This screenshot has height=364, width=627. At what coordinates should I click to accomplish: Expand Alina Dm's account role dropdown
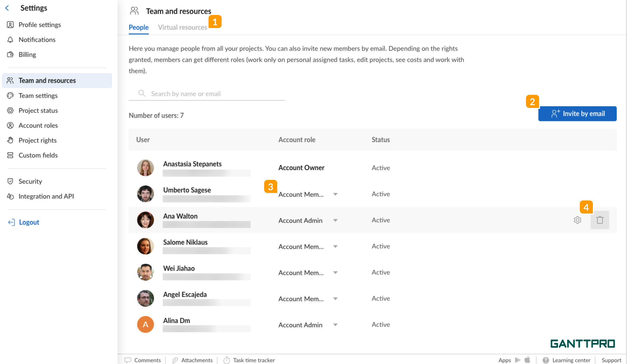click(335, 325)
